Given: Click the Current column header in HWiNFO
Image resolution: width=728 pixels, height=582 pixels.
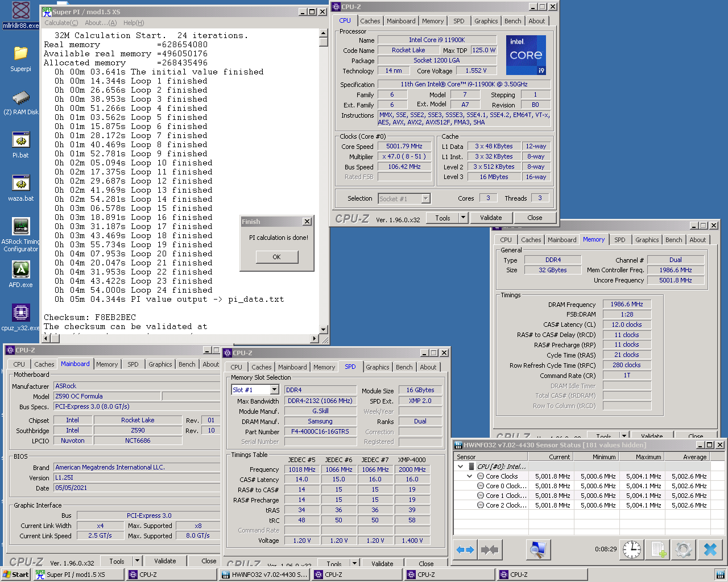Looking at the screenshot, I should click(x=549, y=456).
